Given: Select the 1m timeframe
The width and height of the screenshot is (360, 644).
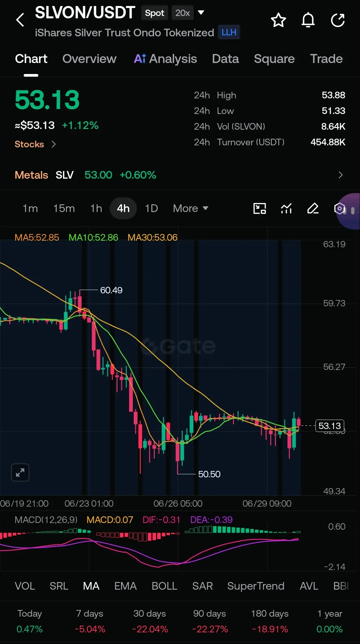Looking at the screenshot, I should (x=30, y=208).
